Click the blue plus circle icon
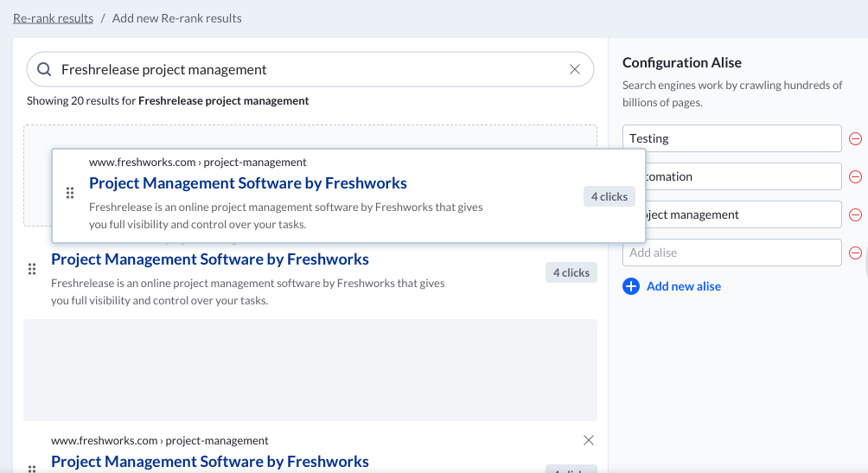Screen dimensions: 868x473 pyautogui.click(x=631, y=286)
